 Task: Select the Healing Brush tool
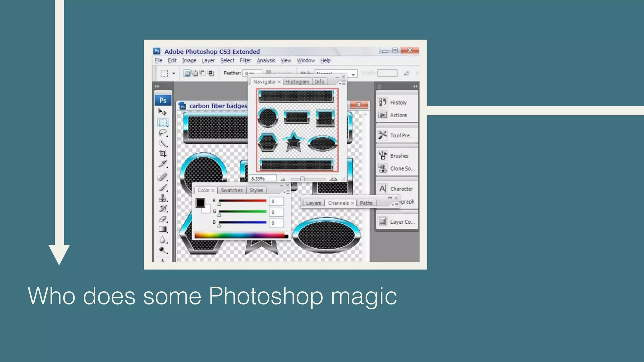point(163,177)
